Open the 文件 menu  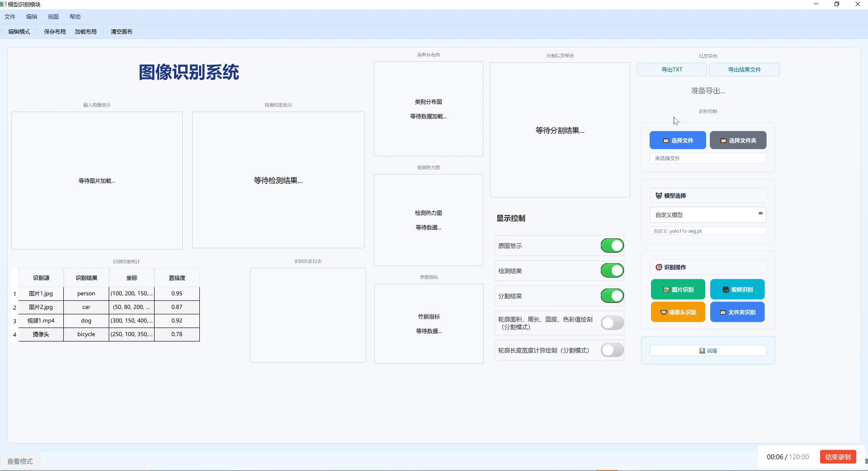tap(10, 16)
